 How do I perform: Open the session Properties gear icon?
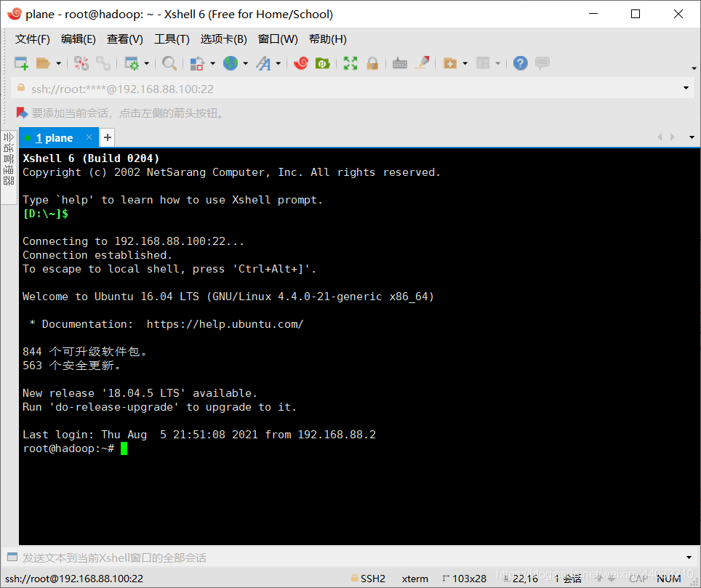pyautogui.click(x=132, y=63)
